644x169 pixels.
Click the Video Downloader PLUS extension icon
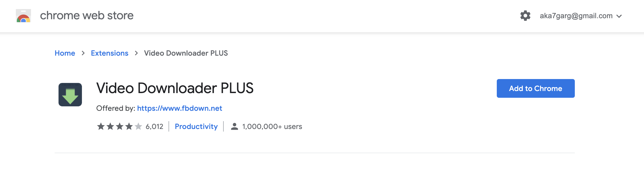(x=70, y=95)
